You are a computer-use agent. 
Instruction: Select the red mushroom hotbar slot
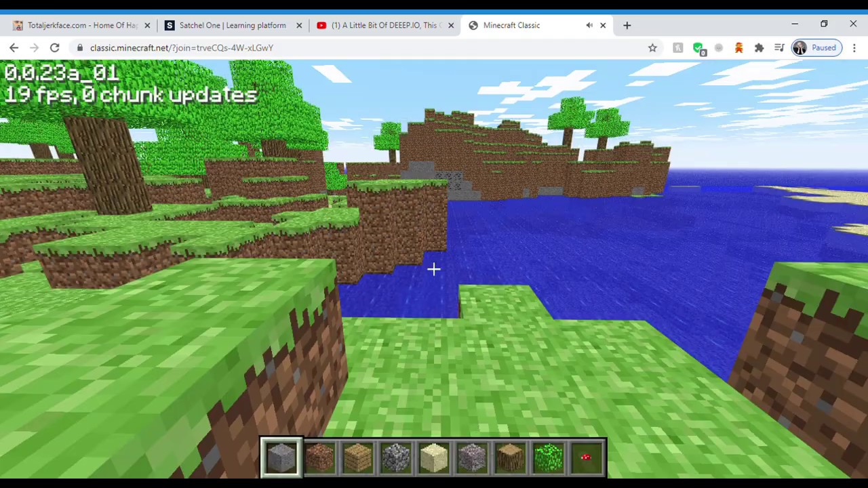[x=586, y=458]
